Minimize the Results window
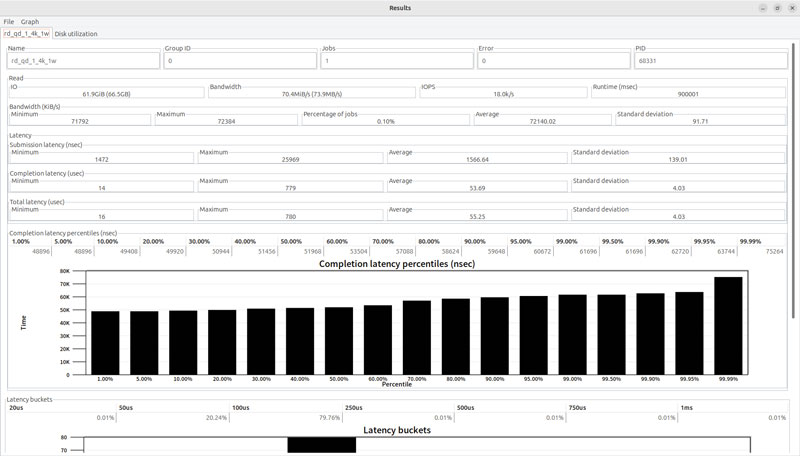Screen dimensions: 800x456 click(764, 8)
